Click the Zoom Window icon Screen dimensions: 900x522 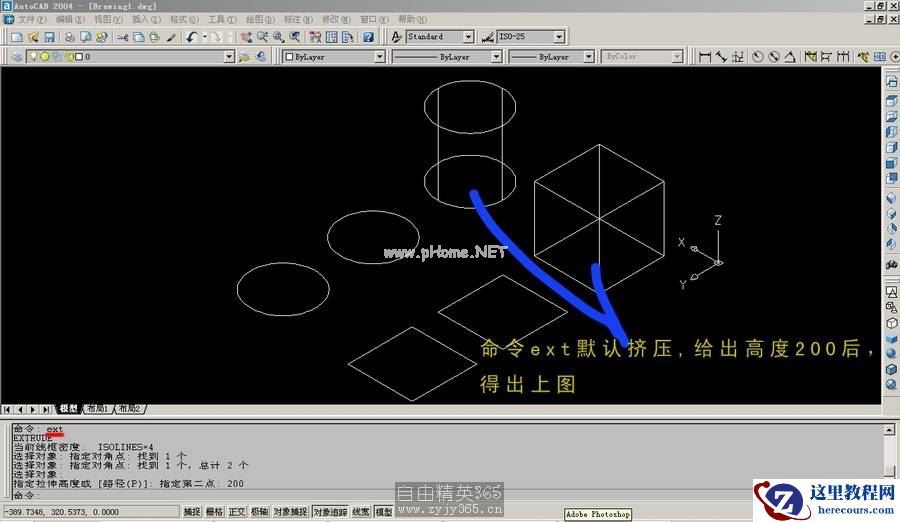tap(278, 37)
